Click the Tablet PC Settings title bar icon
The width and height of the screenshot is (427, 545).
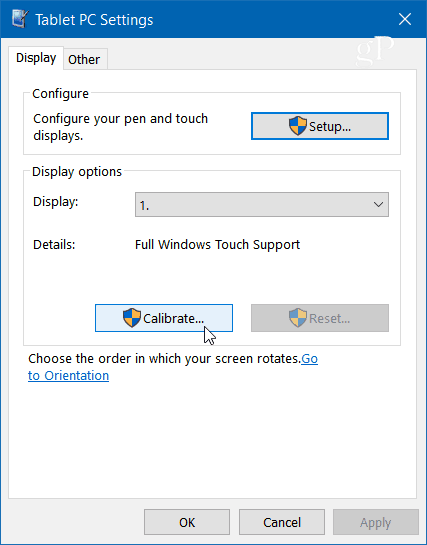[19, 19]
